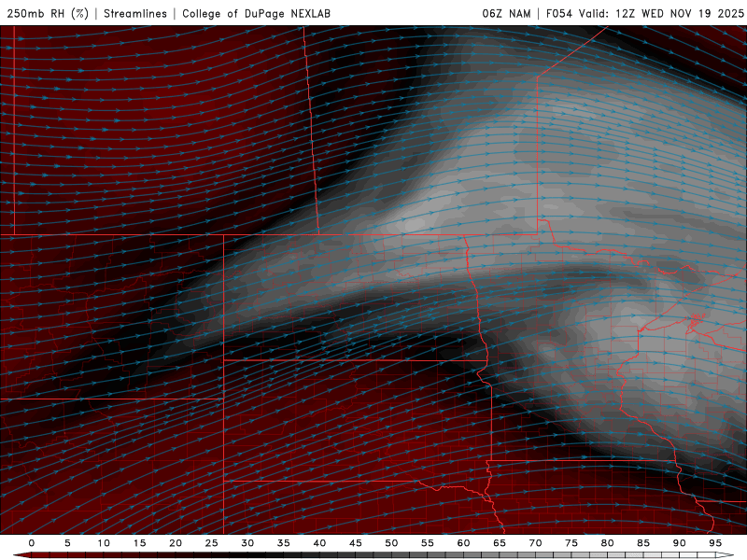
Task: Click the colorbar label "10"
Action: coord(104,543)
